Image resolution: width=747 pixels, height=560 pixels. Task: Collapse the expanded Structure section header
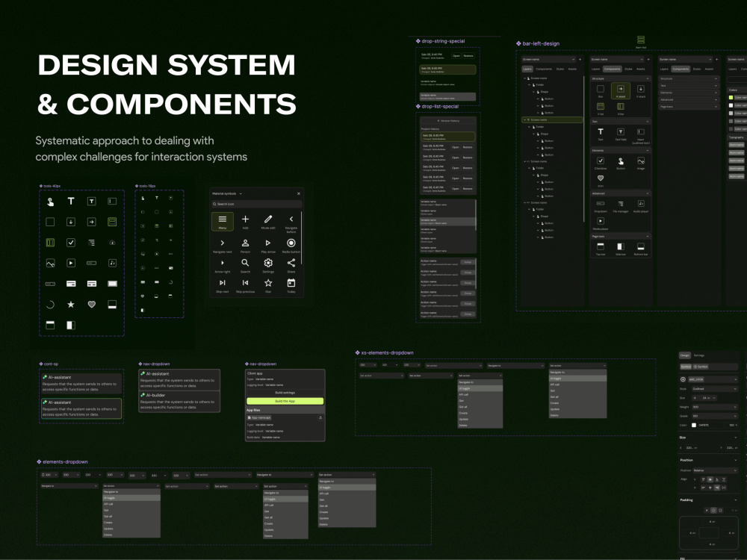620,78
